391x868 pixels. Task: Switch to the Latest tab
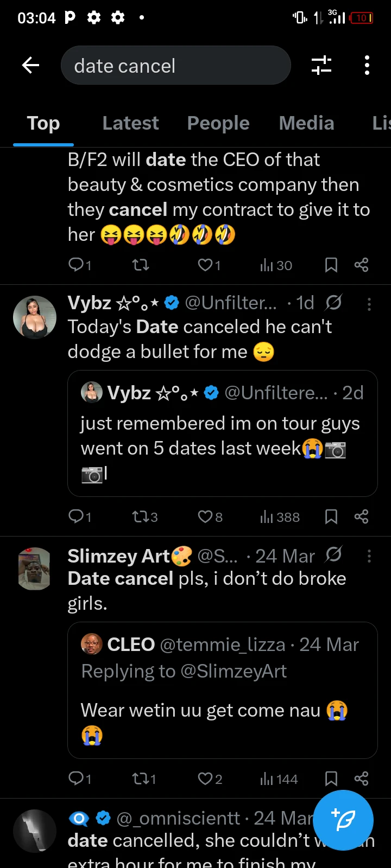pyautogui.click(x=130, y=123)
